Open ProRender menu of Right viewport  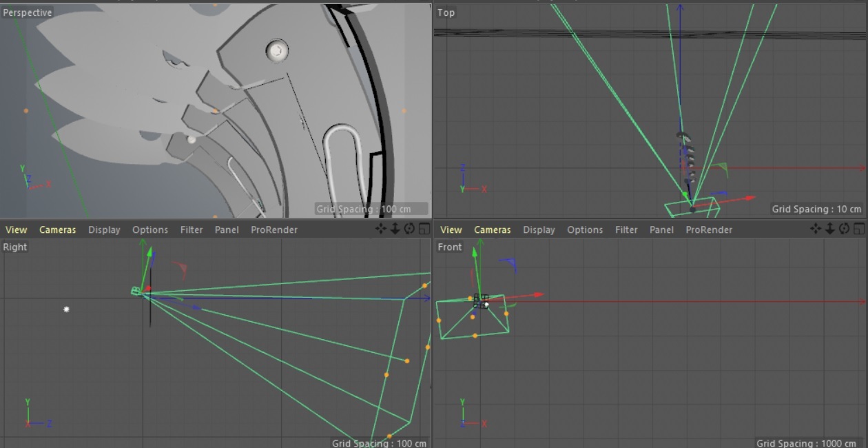274,230
